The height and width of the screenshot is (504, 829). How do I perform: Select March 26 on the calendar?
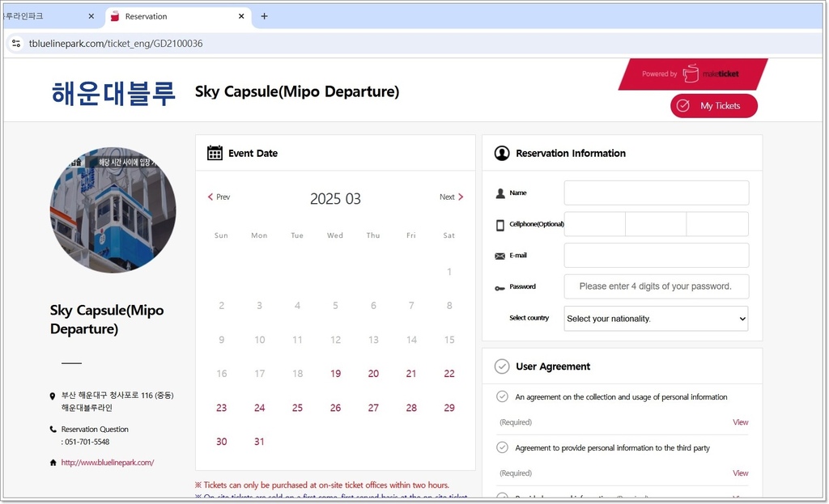point(335,408)
